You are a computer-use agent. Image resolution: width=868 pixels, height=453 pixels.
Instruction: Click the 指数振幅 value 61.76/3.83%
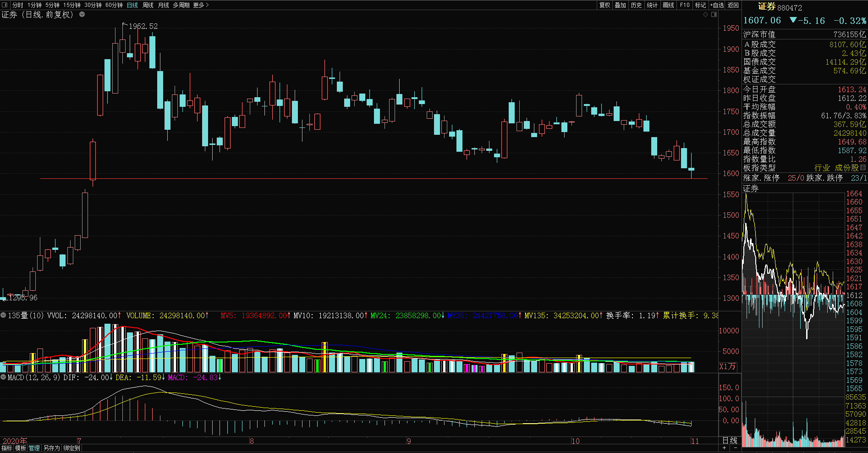coord(844,116)
